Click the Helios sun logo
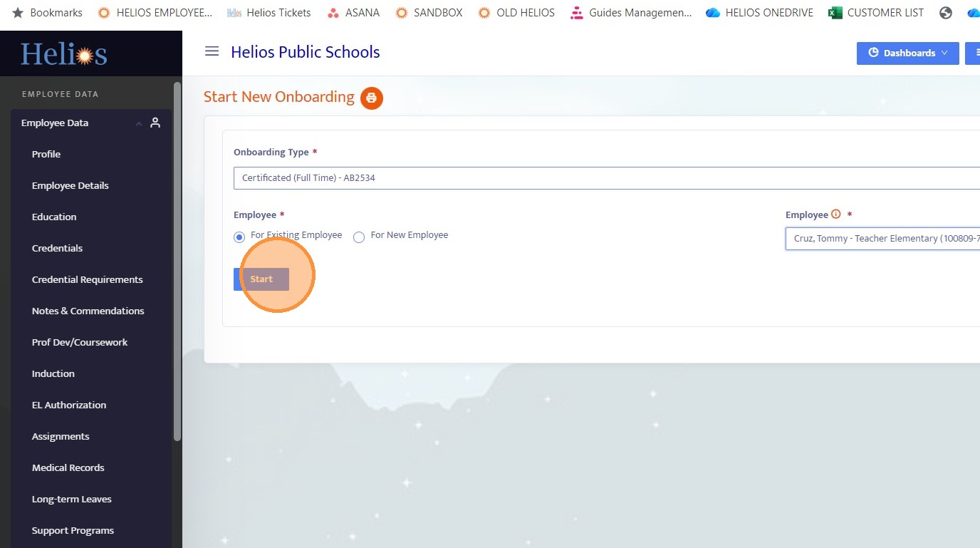 pos(64,54)
